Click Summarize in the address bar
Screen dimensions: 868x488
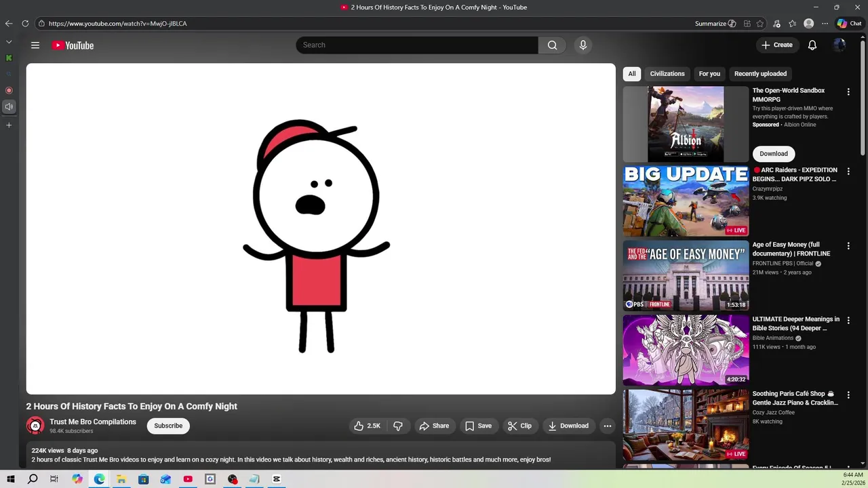coord(715,24)
